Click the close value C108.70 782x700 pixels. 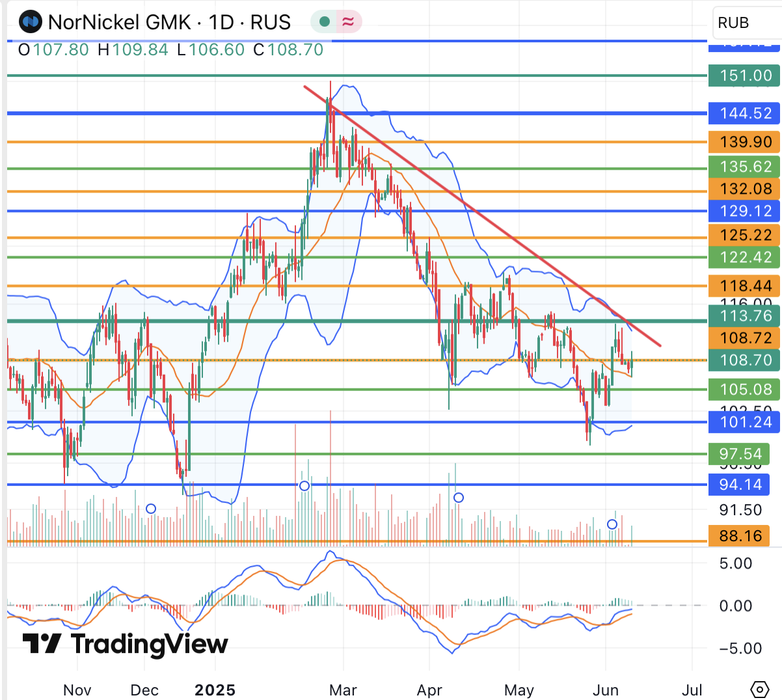288,49
